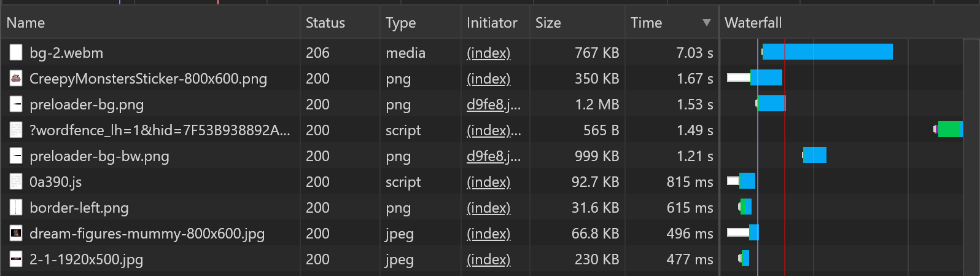Sort requests by Status column header
This screenshot has height=276, width=980.
pos(325,23)
